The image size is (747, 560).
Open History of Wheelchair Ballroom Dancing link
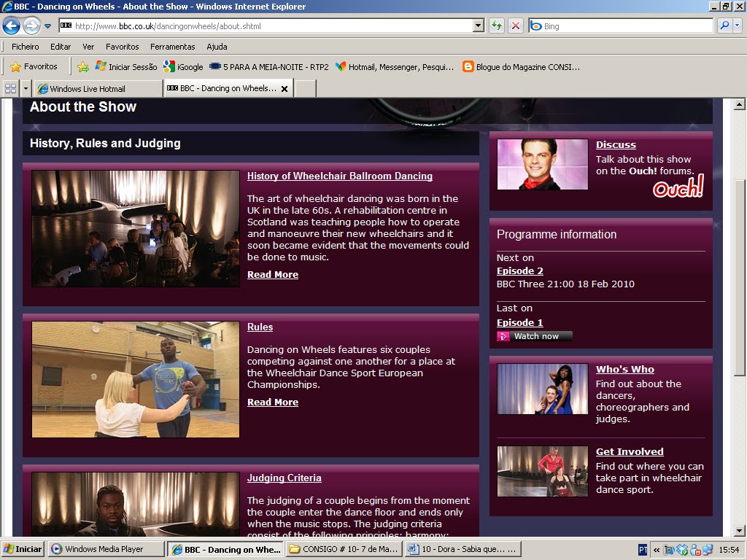click(340, 176)
